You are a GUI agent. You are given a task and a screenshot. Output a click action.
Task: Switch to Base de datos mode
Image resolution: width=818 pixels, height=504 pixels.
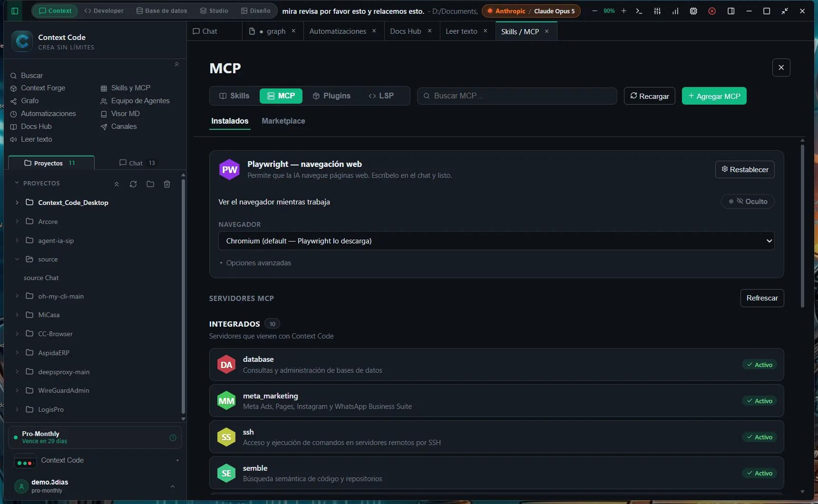[162, 11]
